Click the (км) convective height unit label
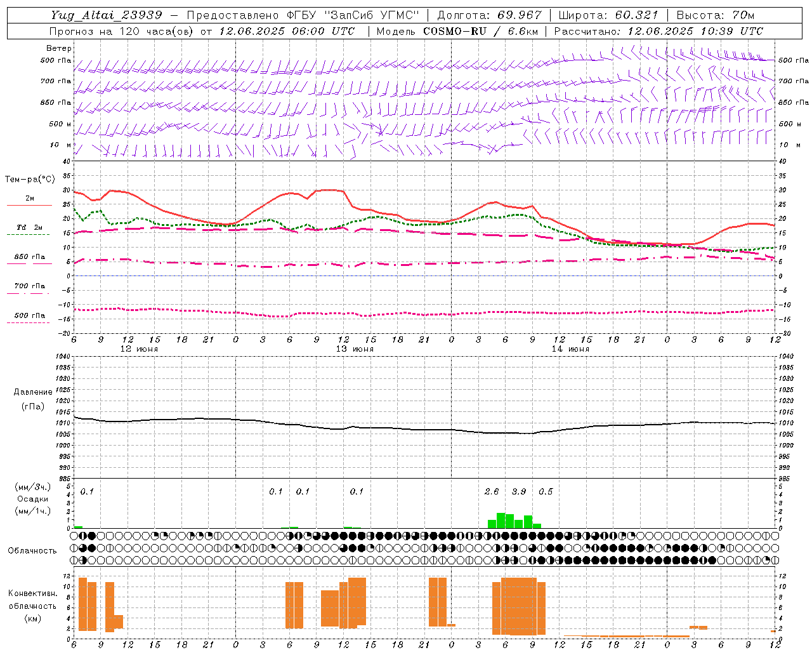The width and height of the screenshot is (812, 650). click(x=32, y=619)
